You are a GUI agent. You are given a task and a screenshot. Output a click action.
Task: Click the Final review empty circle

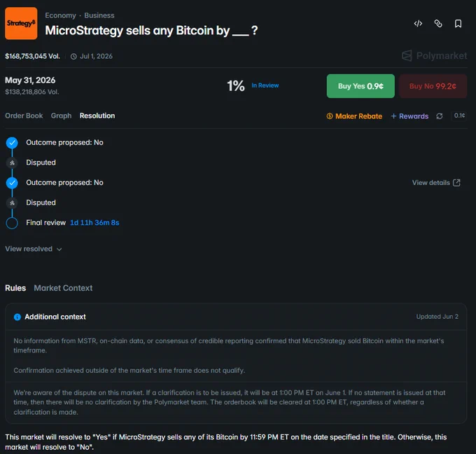[12, 223]
